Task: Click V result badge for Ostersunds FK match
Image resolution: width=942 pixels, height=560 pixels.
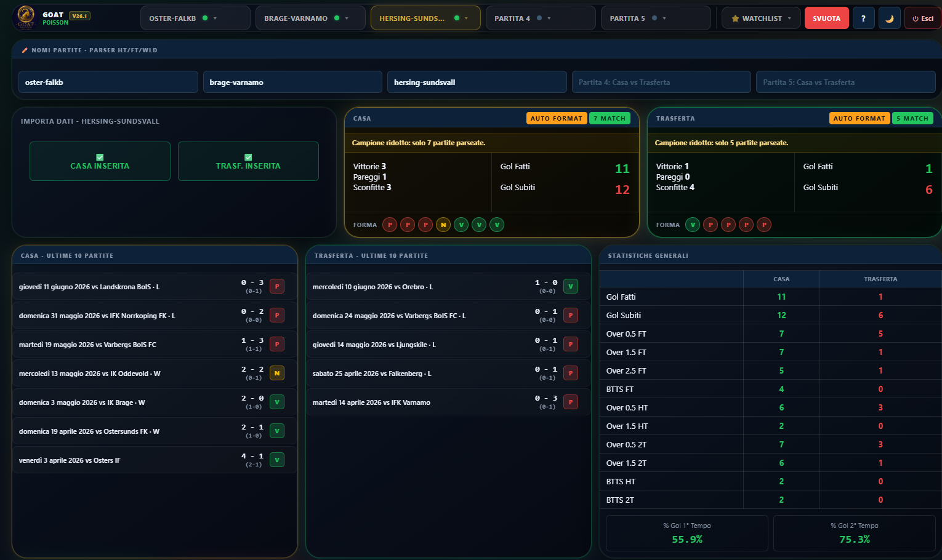Action: tap(277, 431)
